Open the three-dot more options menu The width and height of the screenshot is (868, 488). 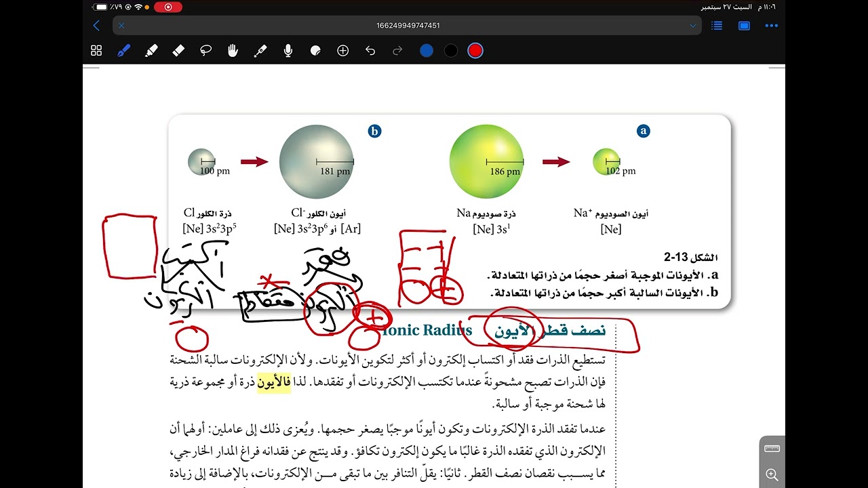click(771, 26)
